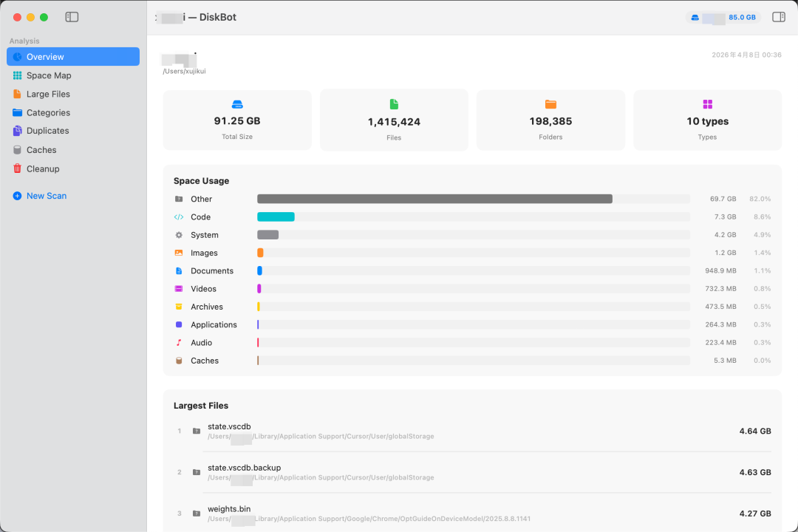Click the purple Types grid icon
798x532 pixels.
(x=707, y=104)
